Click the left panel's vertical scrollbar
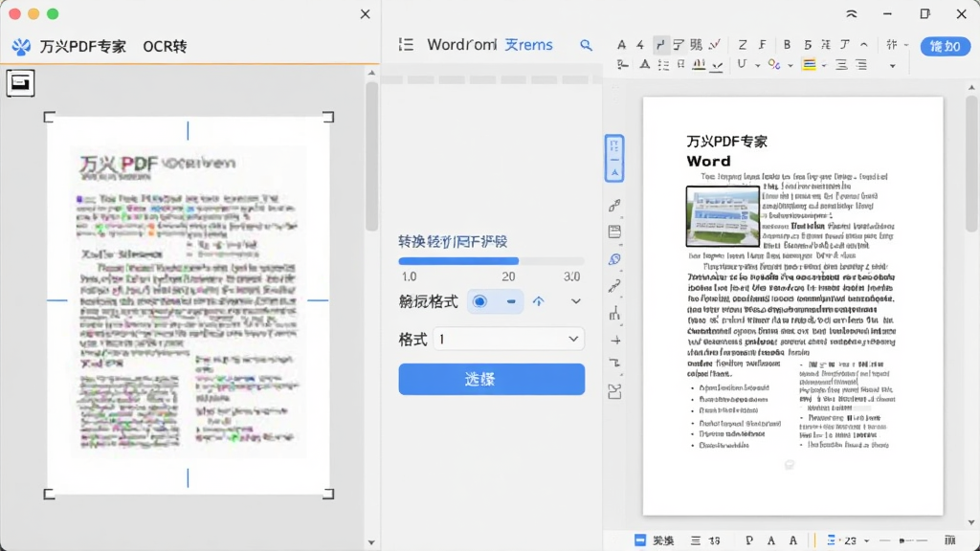The width and height of the screenshot is (980, 551). (x=371, y=156)
